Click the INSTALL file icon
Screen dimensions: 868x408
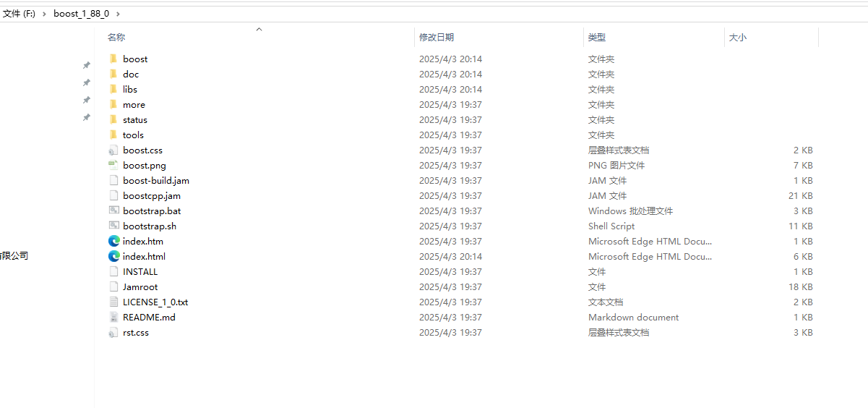click(x=113, y=271)
